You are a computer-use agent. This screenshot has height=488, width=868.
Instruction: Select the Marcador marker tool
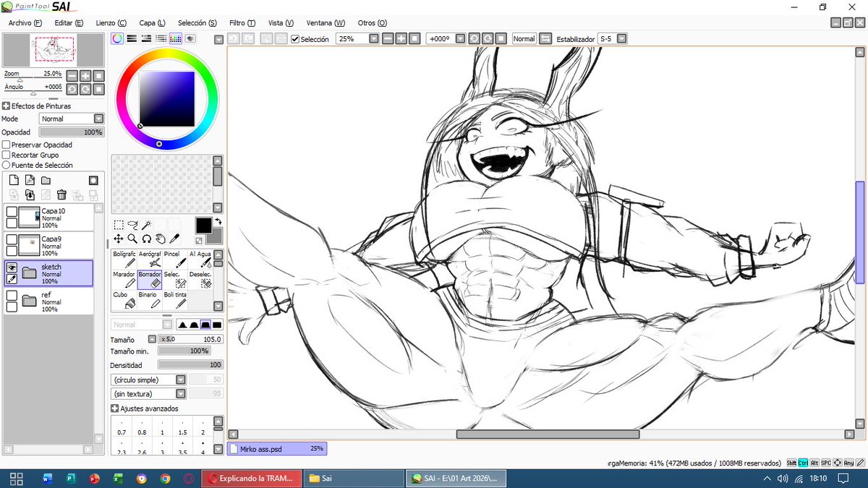124,279
